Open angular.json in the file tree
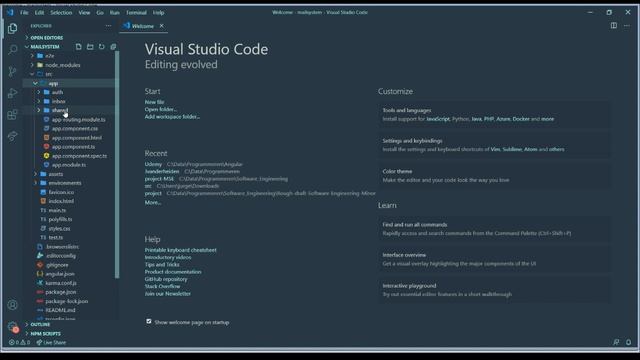 [60, 274]
